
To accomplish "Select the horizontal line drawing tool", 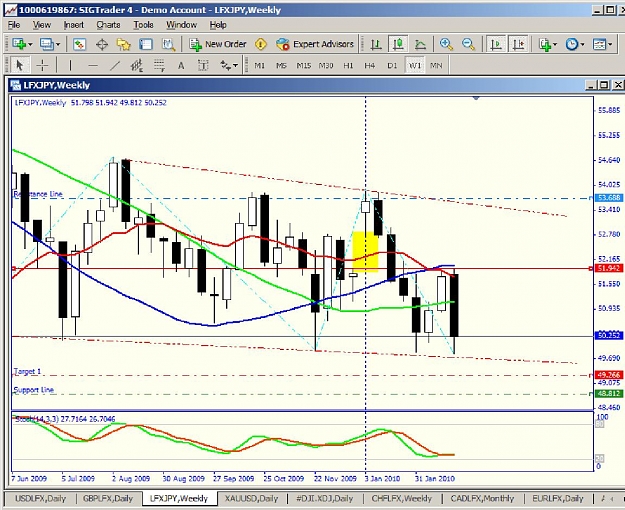I will pos(92,65).
